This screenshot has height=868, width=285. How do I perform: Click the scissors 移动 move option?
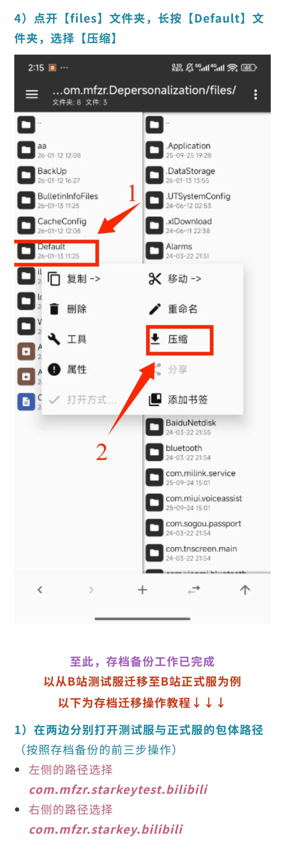coord(175,279)
